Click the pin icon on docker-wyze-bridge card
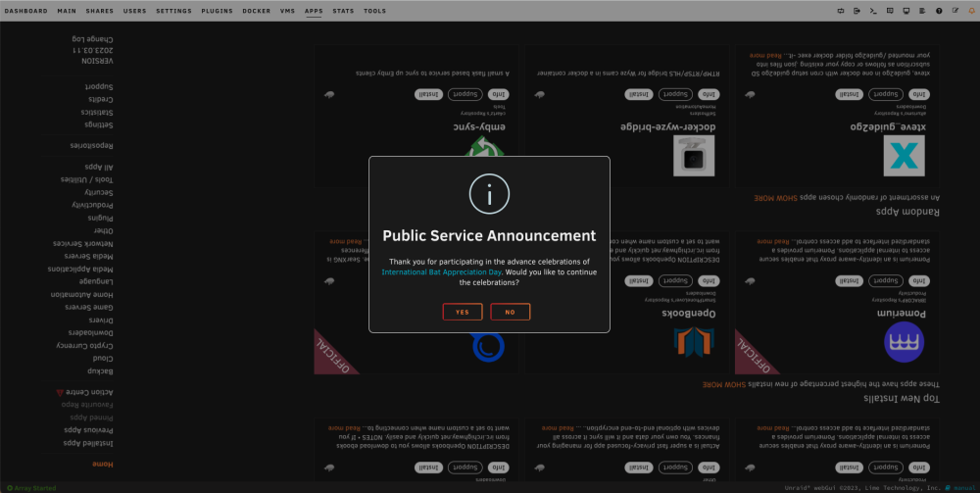The image size is (980, 493). (540, 94)
